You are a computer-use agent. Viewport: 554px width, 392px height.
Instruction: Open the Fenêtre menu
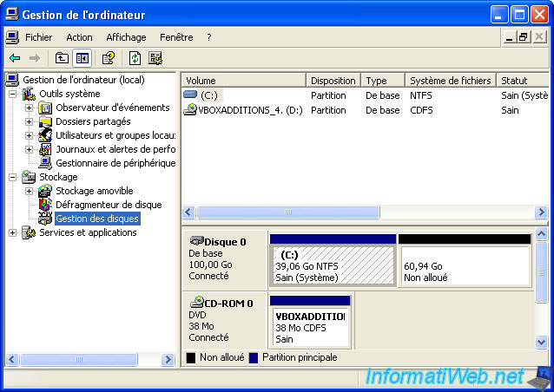[x=176, y=37]
